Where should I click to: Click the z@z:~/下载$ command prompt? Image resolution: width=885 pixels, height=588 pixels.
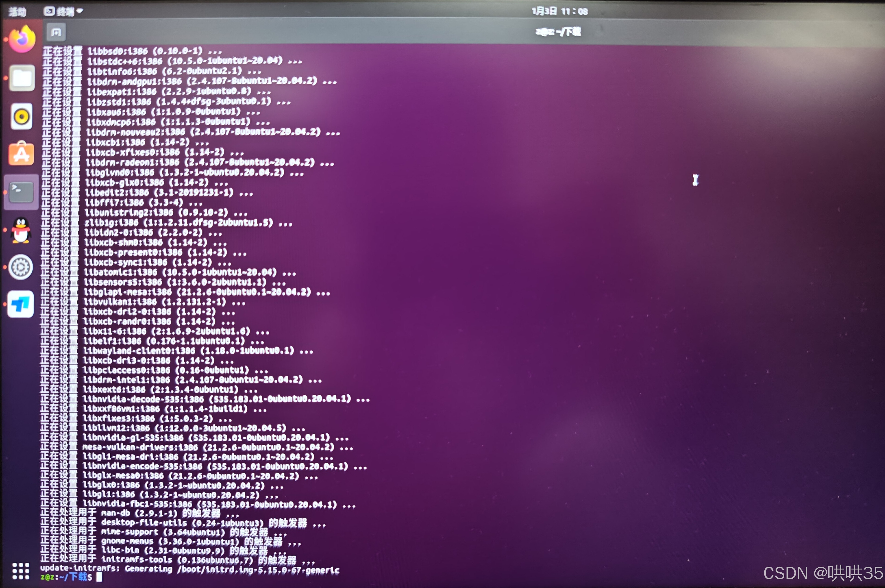point(66,577)
